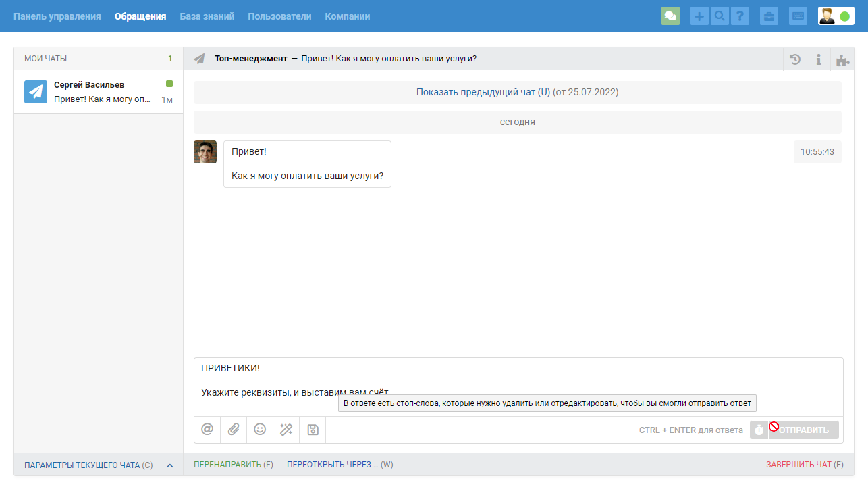Click сегодня date separator

(517, 122)
